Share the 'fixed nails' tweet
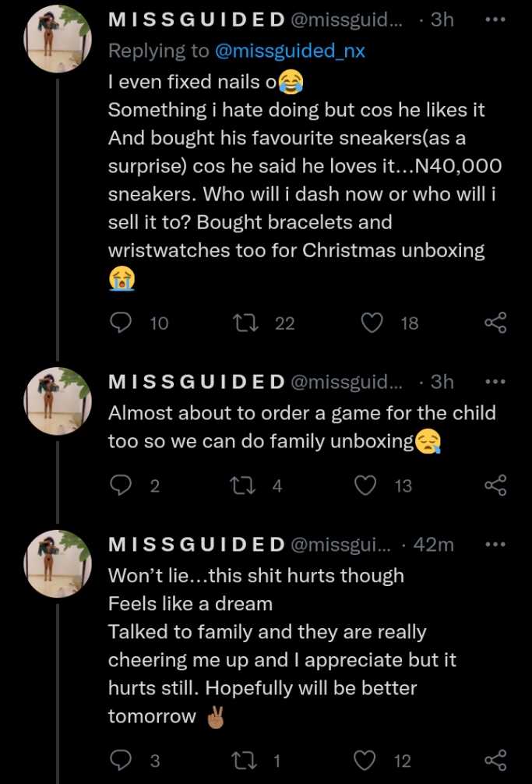The width and height of the screenshot is (532, 784). [x=495, y=323]
